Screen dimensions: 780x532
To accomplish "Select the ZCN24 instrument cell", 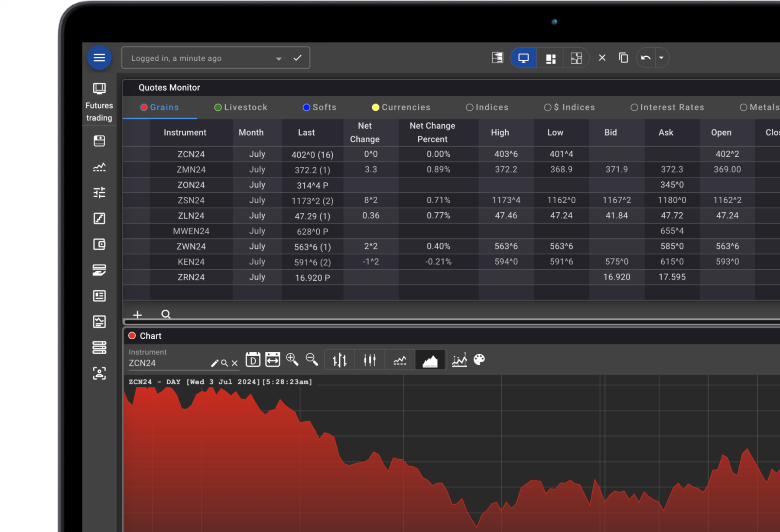I will 191,154.
